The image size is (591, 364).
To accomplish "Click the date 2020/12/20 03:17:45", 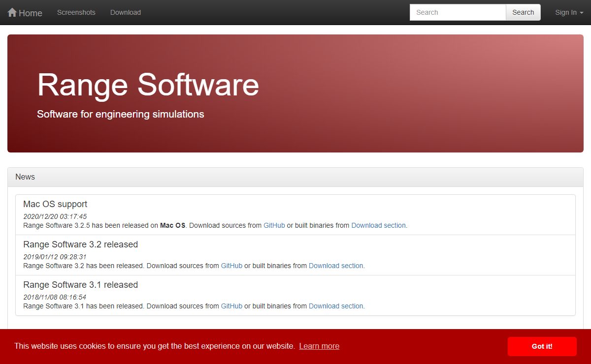I will 55,216.
